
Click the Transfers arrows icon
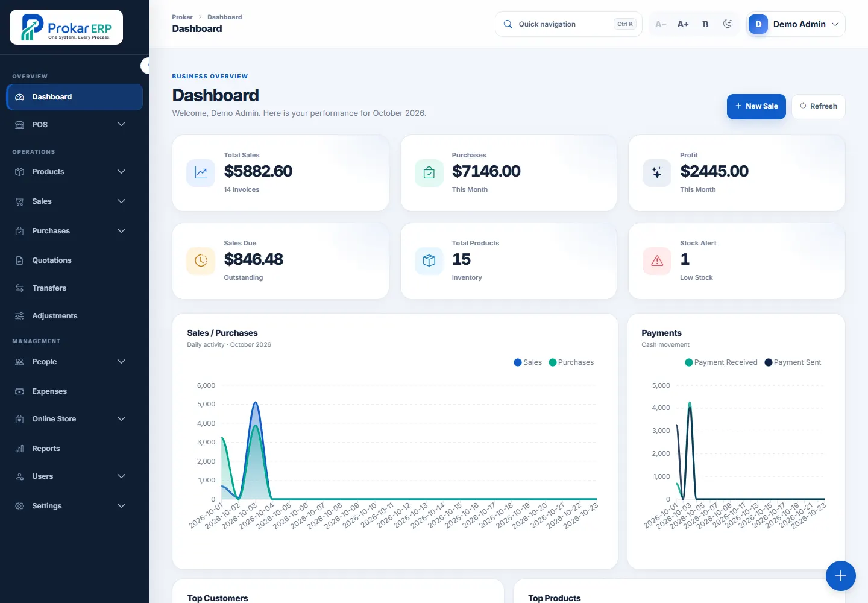click(19, 288)
